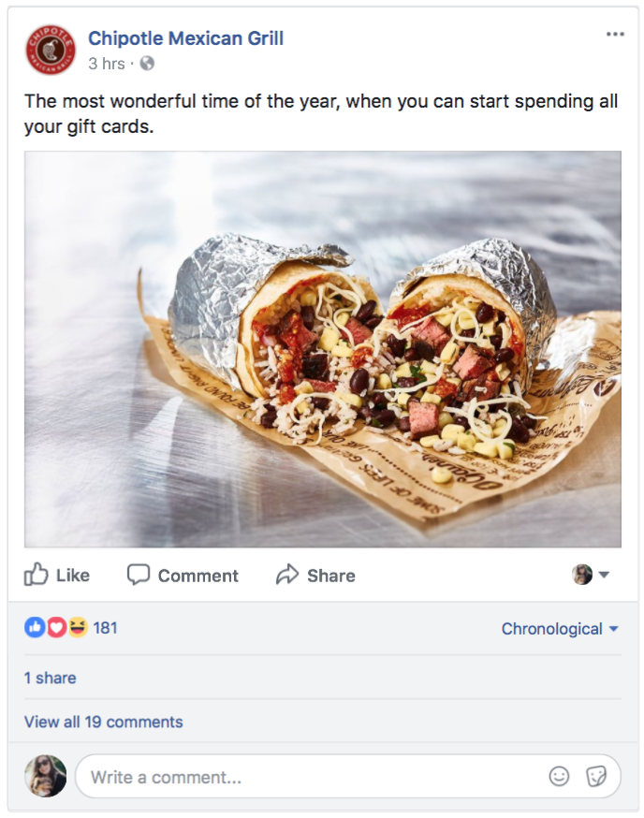This screenshot has width=644, height=818.
Task: Expand the Chronological comment sort dropdown
Action: 560,629
